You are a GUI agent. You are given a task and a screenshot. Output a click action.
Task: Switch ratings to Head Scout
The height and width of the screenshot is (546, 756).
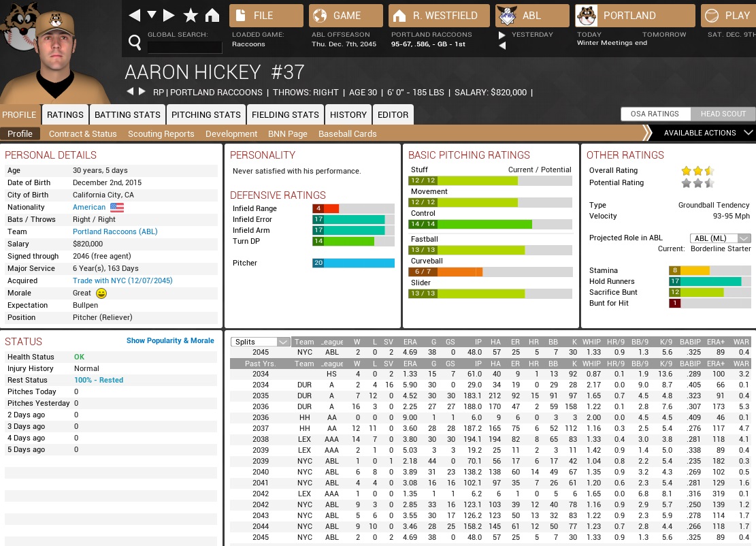(723, 114)
